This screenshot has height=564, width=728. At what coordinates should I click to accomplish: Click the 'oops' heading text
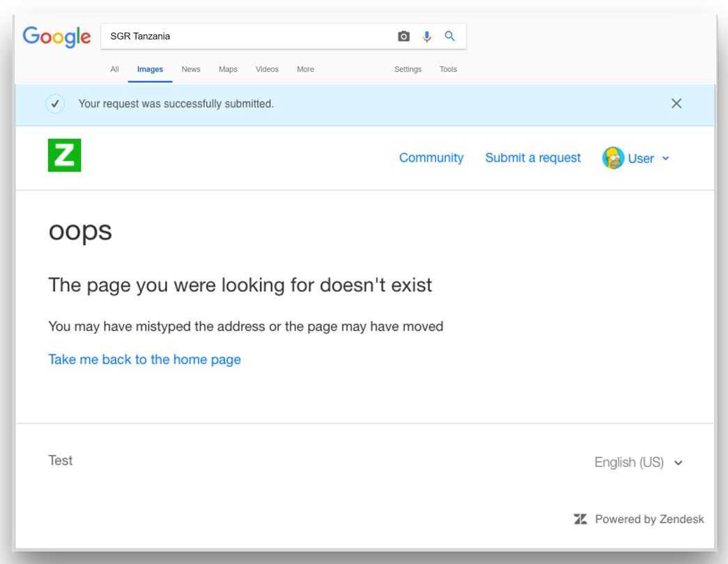pos(80,231)
